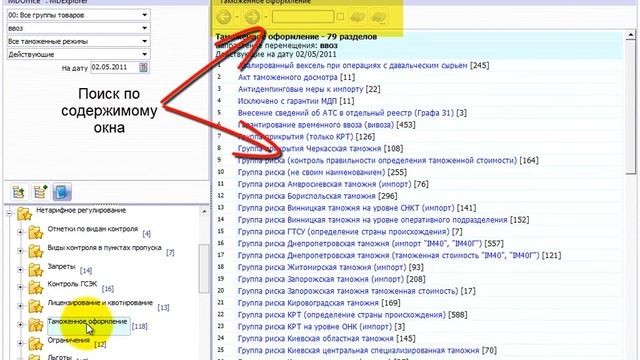Open 'Группа риска Житомирская таможня (импорт)' link

coord(322,267)
